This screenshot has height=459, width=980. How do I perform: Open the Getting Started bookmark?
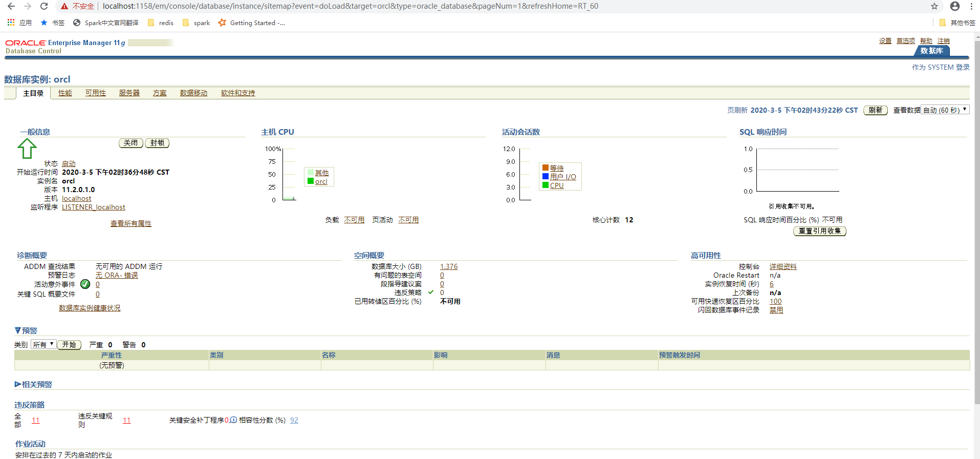pyautogui.click(x=251, y=23)
